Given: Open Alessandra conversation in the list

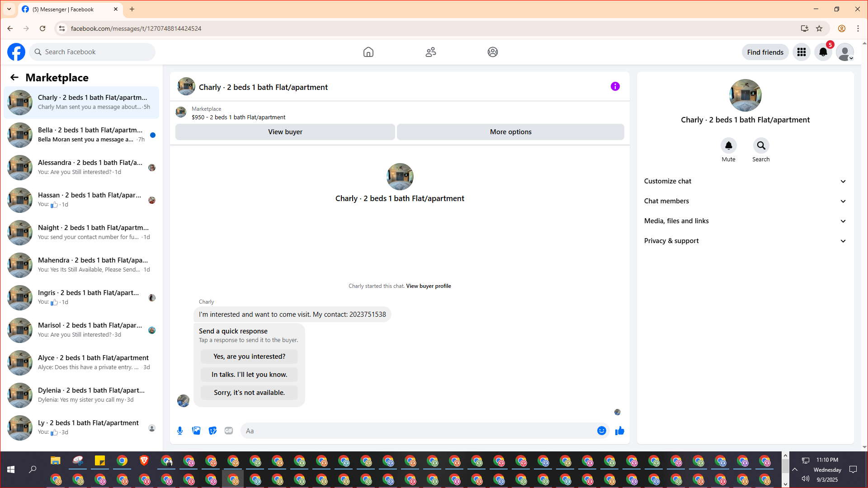Looking at the screenshot, I should [x=81, y=167].
